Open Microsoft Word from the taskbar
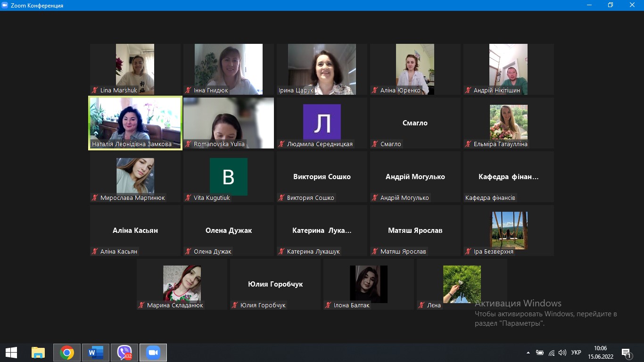 coord(96,353)
